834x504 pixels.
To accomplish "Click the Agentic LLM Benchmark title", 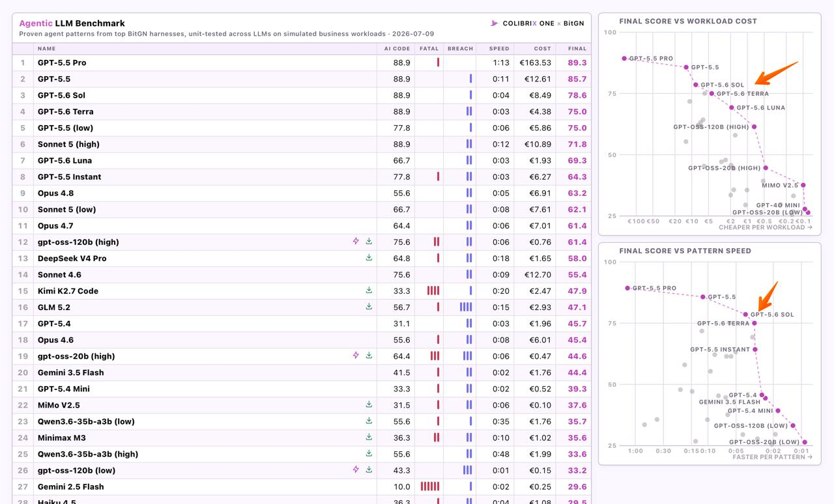I will coord(72,23).
